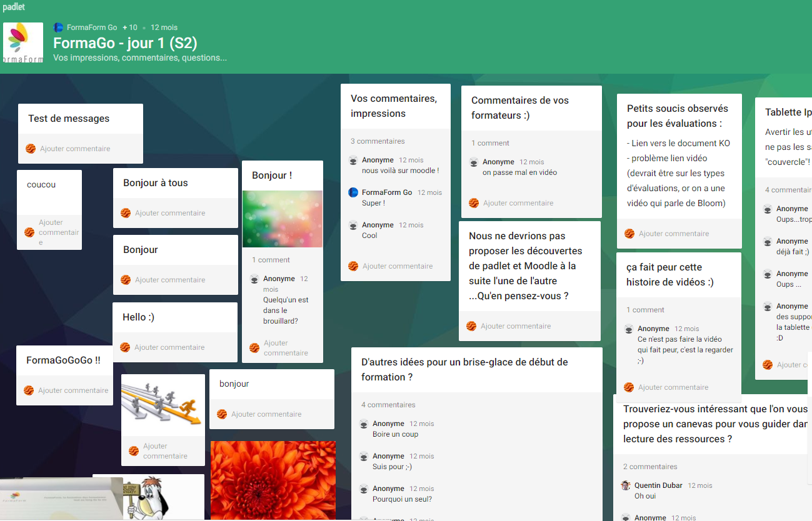
Task: Click Anonyme avatar in Bonjour ! post comment
Action: tap(254, 279)
